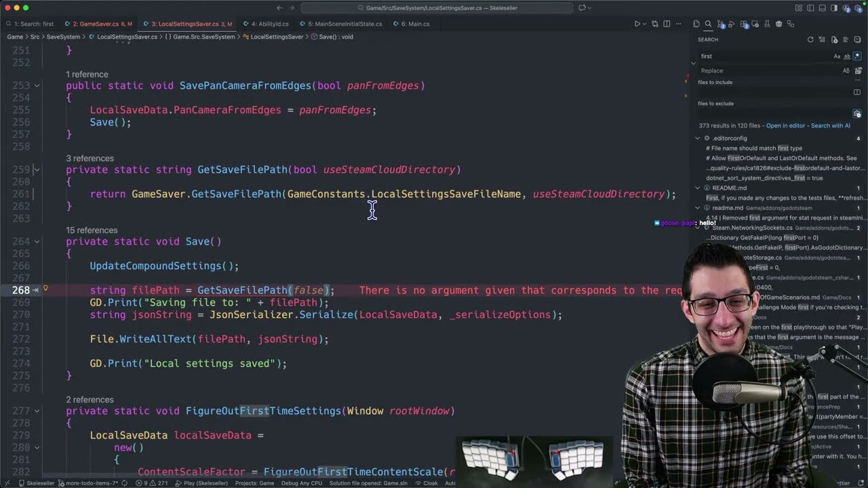Toggle search only in open editors

(x=857, y=92)
